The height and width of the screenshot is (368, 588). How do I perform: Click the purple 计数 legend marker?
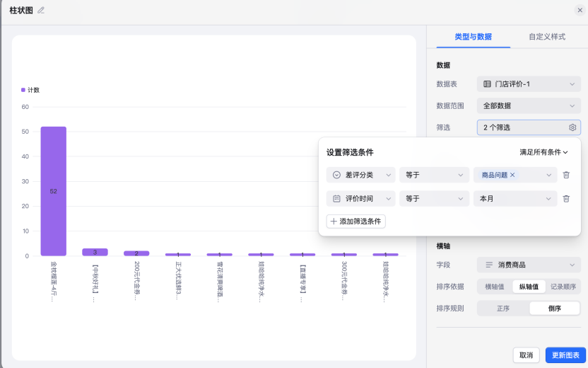pos(23,90)
